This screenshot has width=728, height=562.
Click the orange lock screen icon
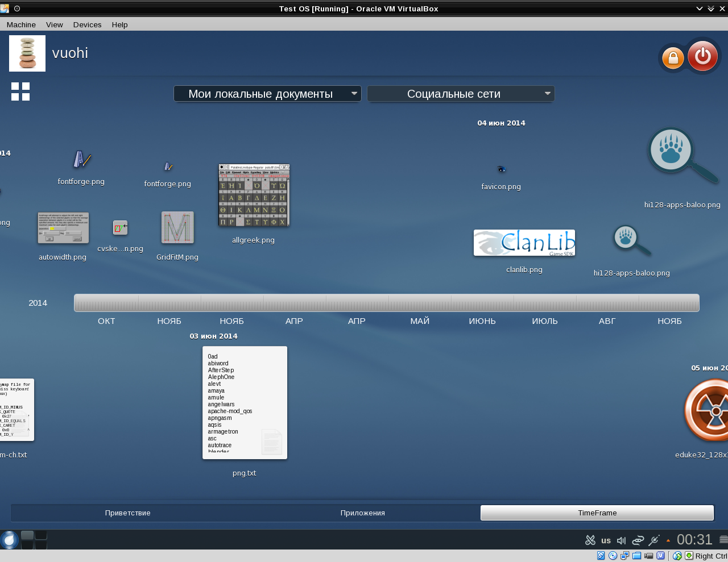[673, 58]
